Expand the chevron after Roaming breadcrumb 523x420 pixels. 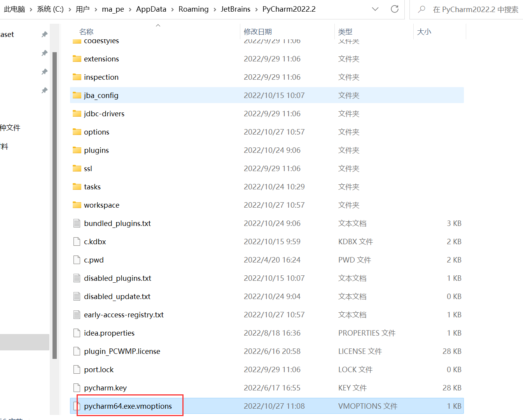click(x=215, y=9)
